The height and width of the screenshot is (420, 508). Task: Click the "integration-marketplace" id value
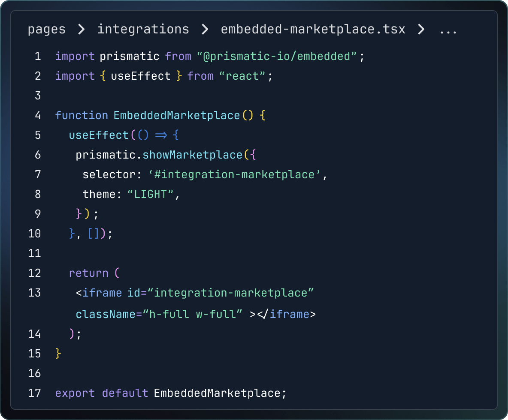coord(231,293)
